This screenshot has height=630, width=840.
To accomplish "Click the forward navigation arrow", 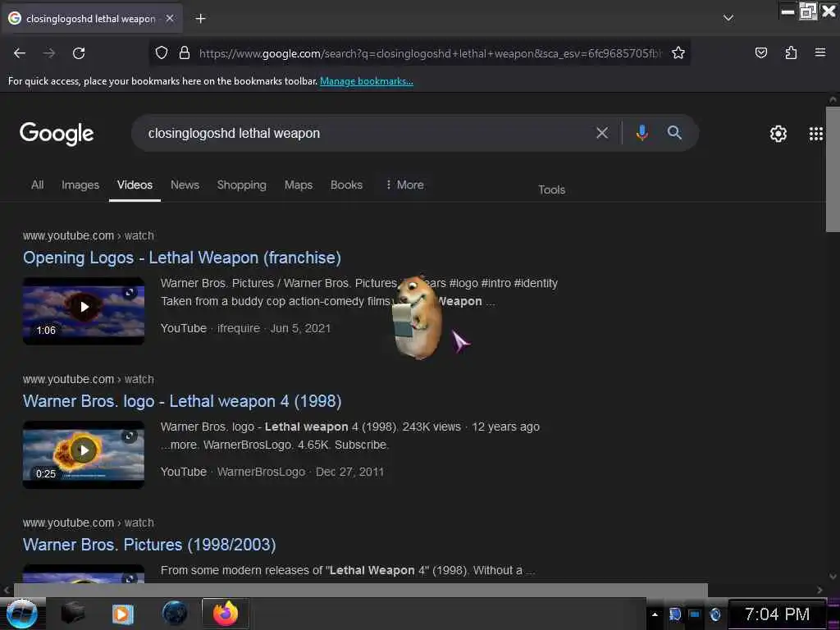I will [x=49, y=53].
